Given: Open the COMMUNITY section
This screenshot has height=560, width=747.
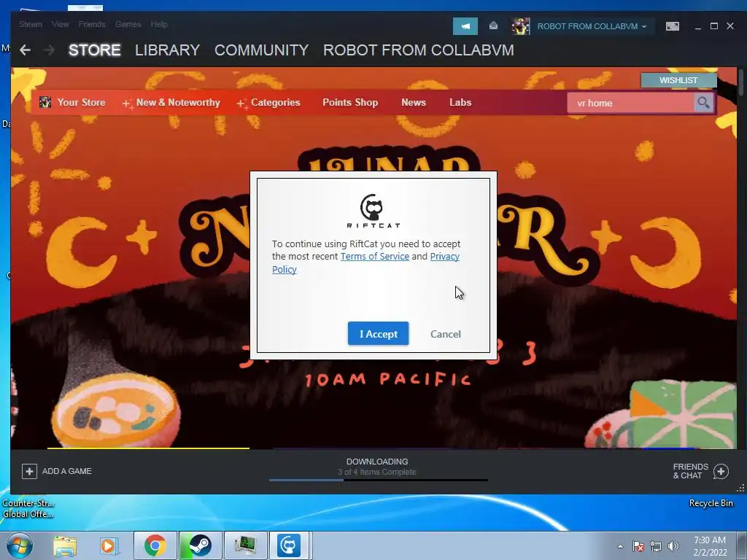Looking at the screenshot, I should (x=262, y=50).
